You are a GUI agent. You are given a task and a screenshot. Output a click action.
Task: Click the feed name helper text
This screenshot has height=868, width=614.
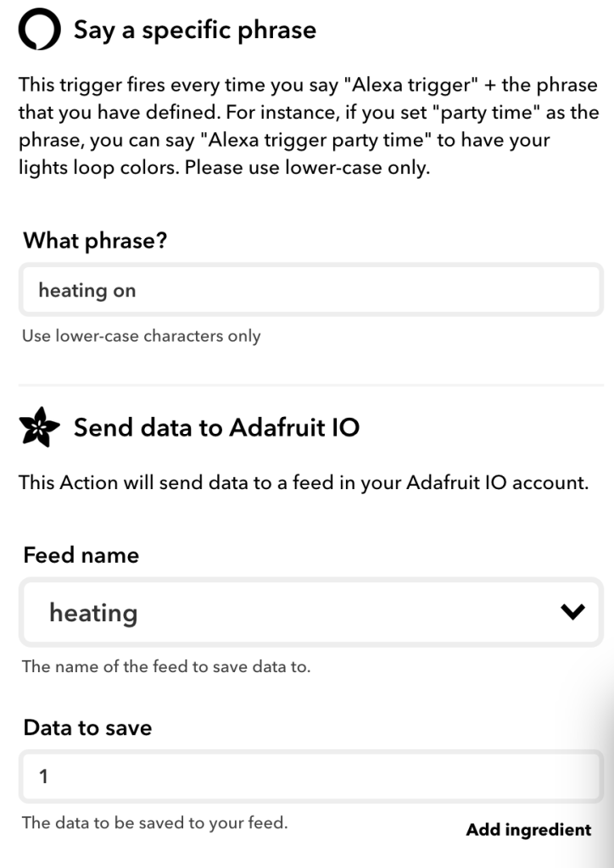pos(166,667)
